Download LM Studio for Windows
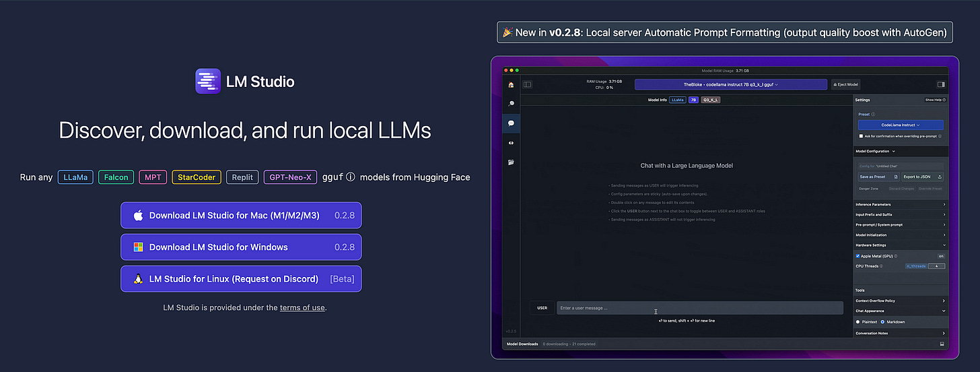The height and width of the screenshot is (372, 980). pyautogui.click(x=241, y=247)
